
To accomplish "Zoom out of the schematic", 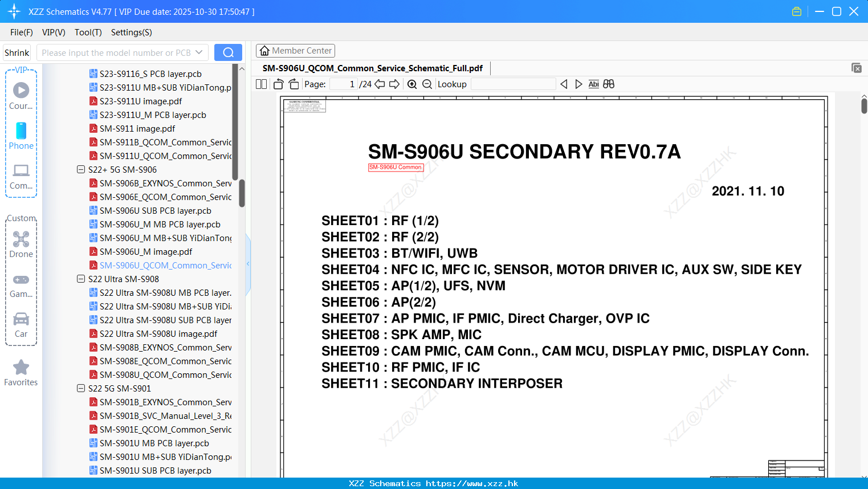I will 427,84.
